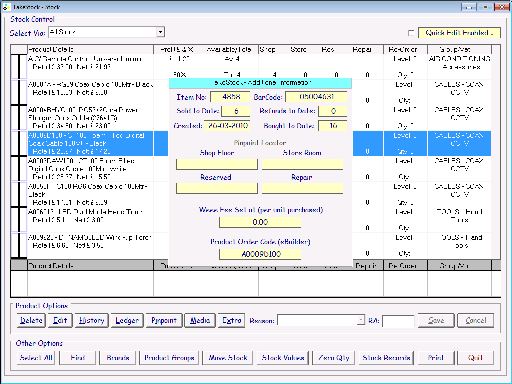Click the Extra button

click(x=231, y=320)
